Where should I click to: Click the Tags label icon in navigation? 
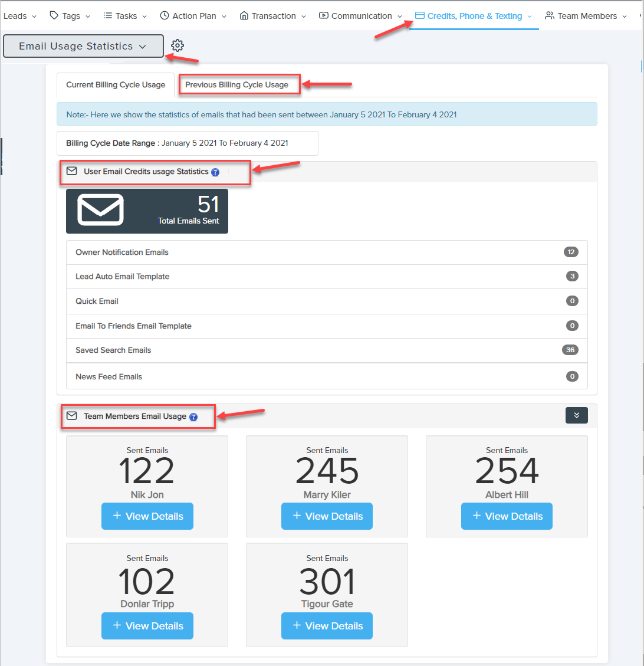(x=54, y=15)
